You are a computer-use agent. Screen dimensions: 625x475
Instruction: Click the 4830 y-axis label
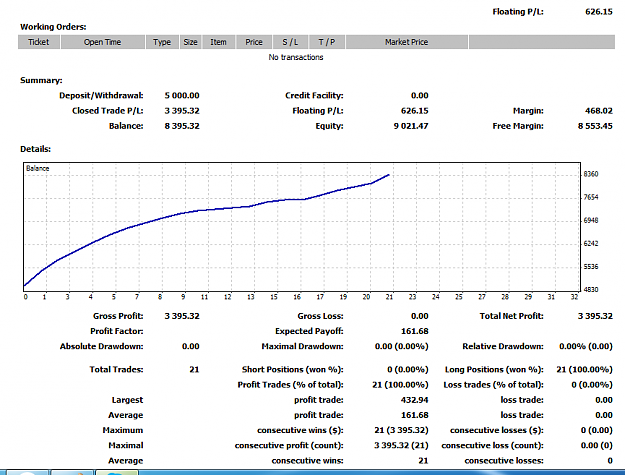(591, 290)
